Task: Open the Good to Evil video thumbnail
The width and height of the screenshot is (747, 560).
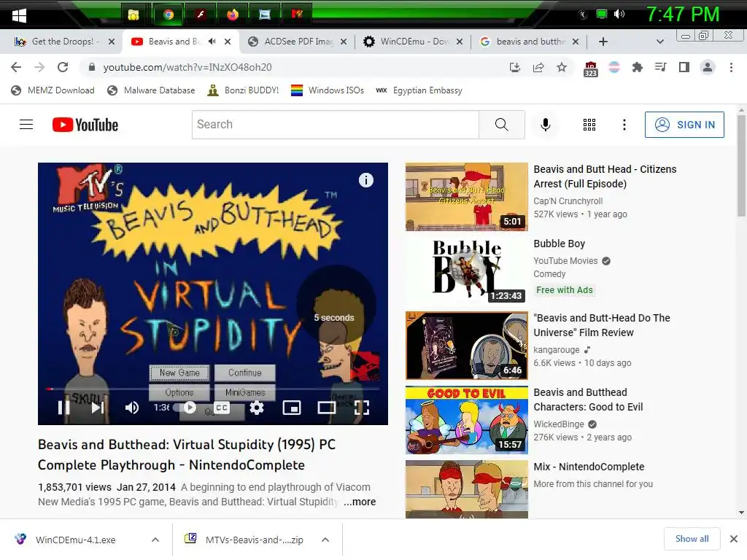Action: point(467,420)
